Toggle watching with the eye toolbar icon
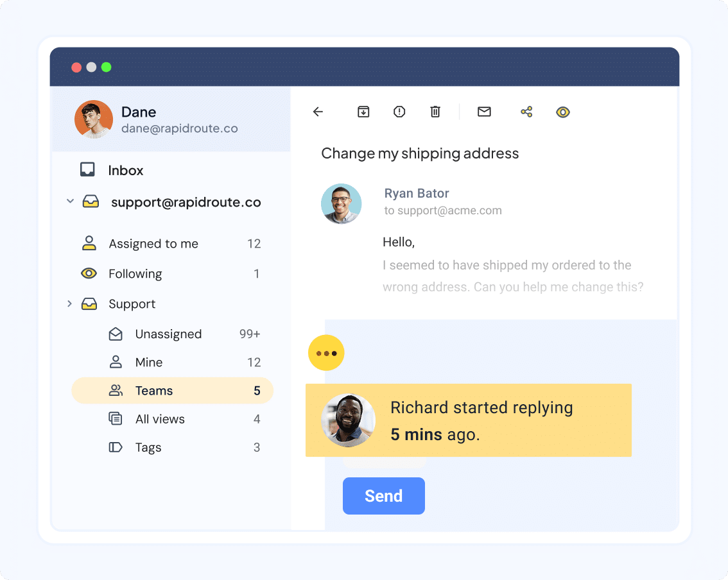The image size is (728, 580). point(563,111)
